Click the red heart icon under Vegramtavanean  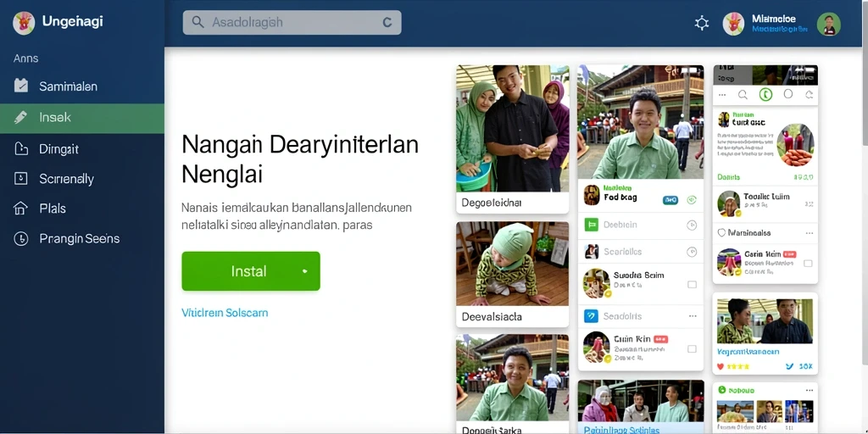[x=721, y=366]
